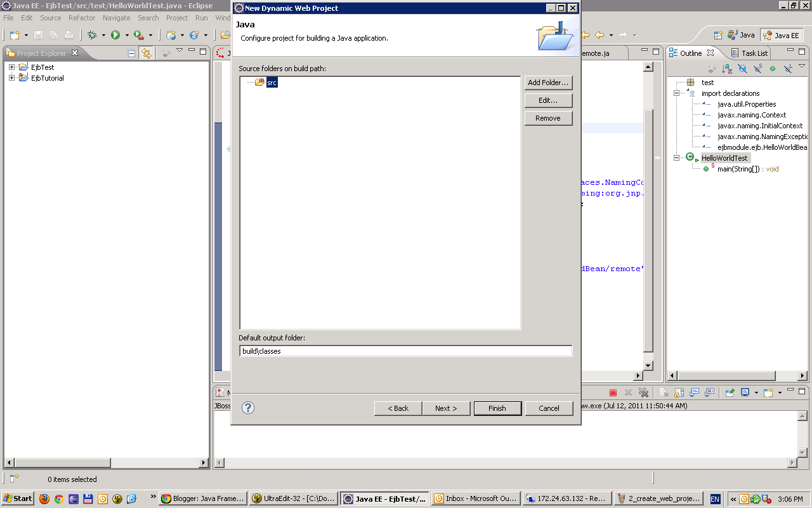Click the red Terminate console icon
Viewport: 812px width, 508px height.
[613, 393]
